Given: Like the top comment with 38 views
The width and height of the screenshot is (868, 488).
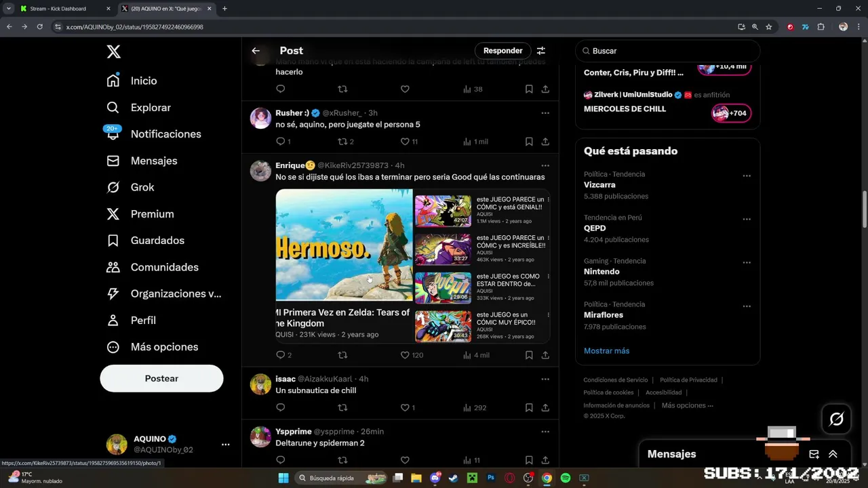Looking at the screenshot, I should pos(405,89).
